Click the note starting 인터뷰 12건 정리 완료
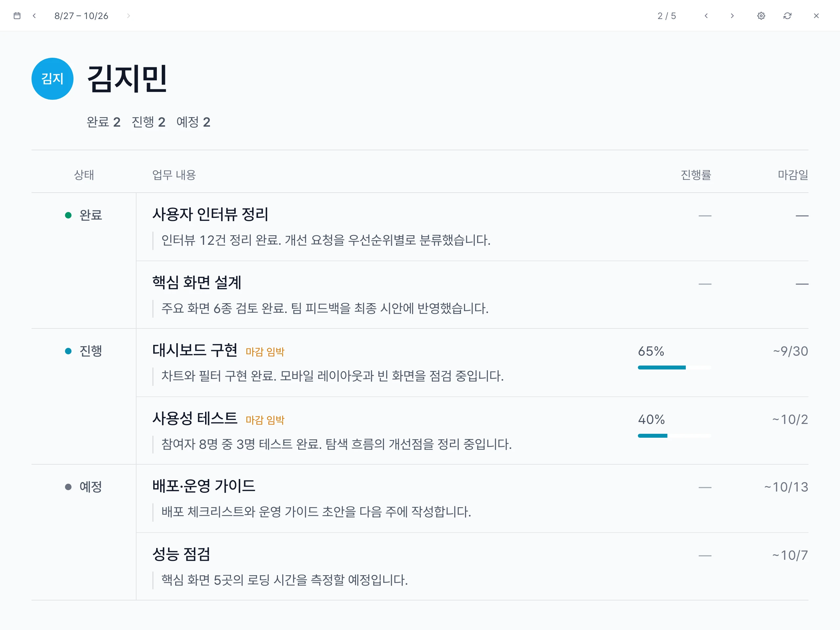The image size is (840, 630). pos(326,240)
